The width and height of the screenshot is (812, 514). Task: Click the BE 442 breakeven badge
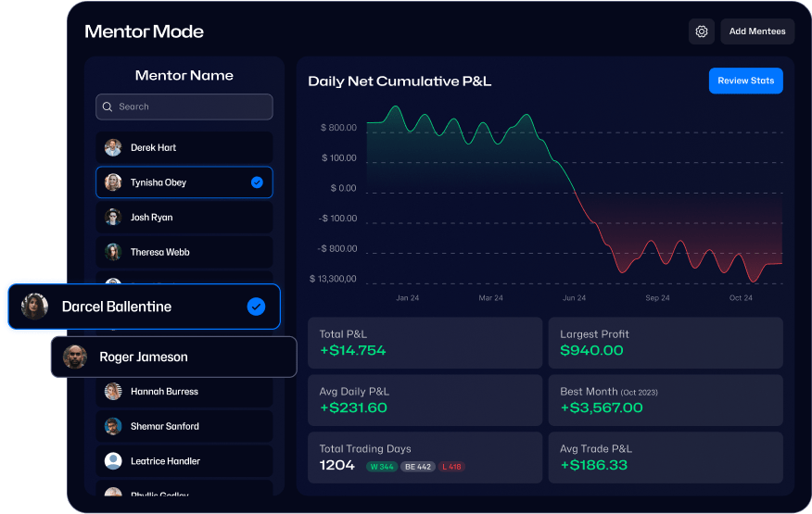pos(417,467)
